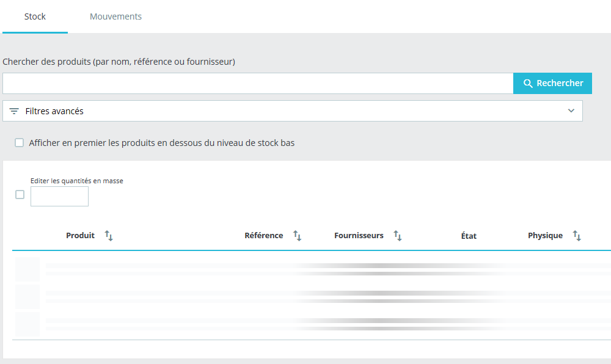Click the Rechercher button
This screenshot has width=611, height=364.
[552, 83]
